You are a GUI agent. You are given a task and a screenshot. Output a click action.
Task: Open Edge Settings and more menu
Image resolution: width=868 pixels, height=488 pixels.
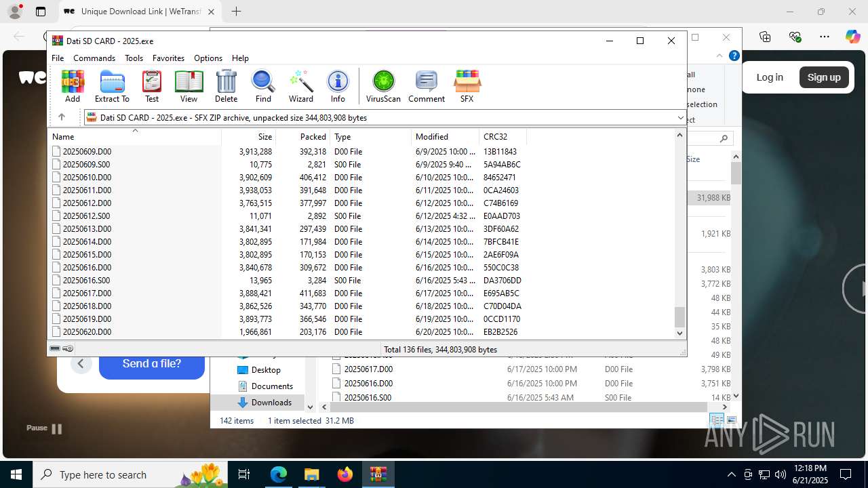click(x=824, y=37)
